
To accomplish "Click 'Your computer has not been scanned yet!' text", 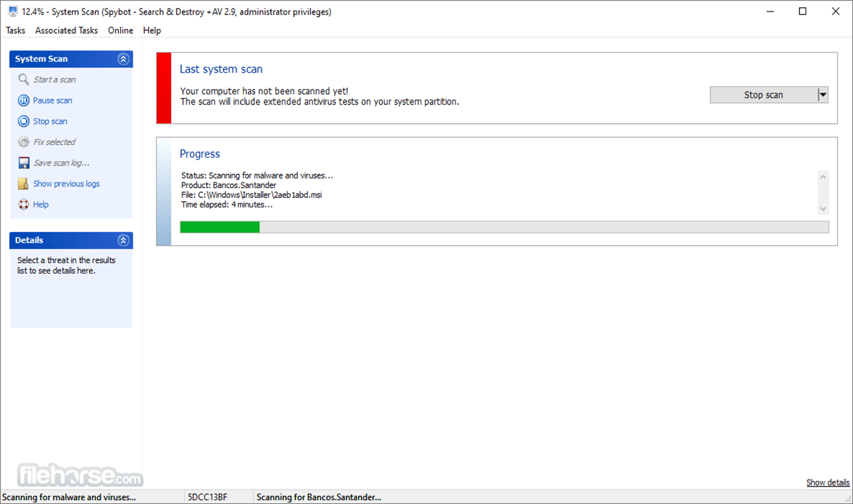I will pyautogui.click(x=264, y=91).
